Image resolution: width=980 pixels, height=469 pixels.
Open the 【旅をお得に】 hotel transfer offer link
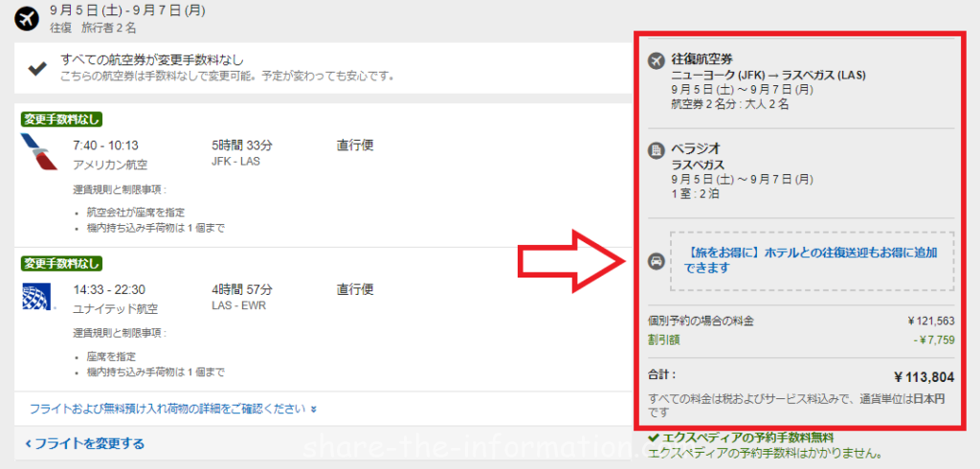[x=812, y=260]
